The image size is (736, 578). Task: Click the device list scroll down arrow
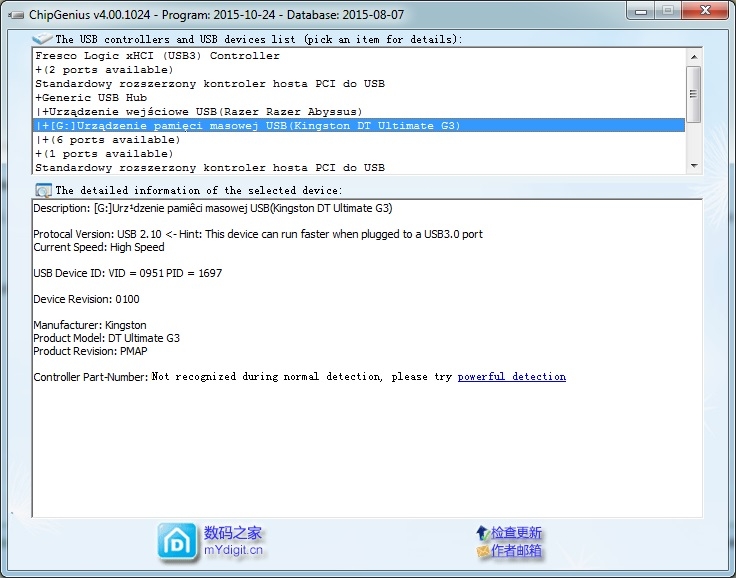click(x=694, y=166)
